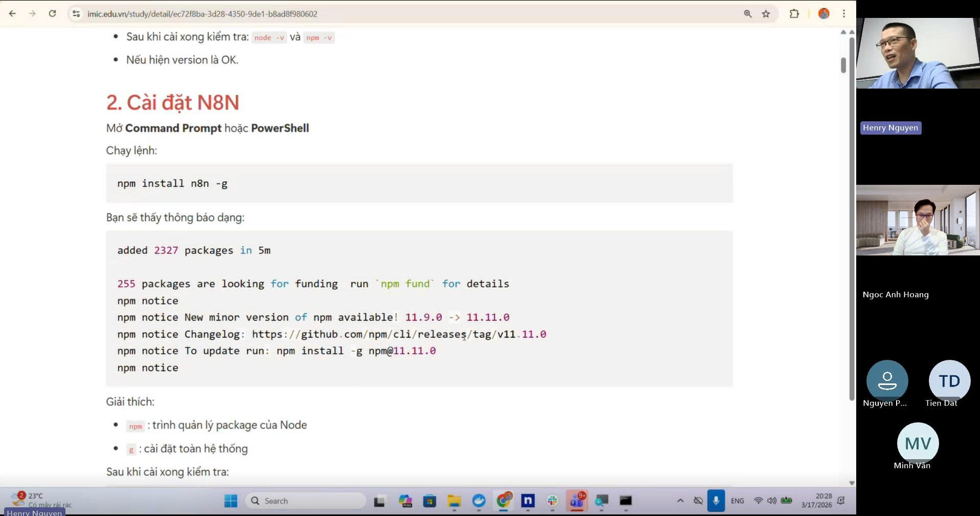Open the Wi-Fi network tray icon
The height and width of the screenshot is (516, 980).
click(x=758, y=501)
